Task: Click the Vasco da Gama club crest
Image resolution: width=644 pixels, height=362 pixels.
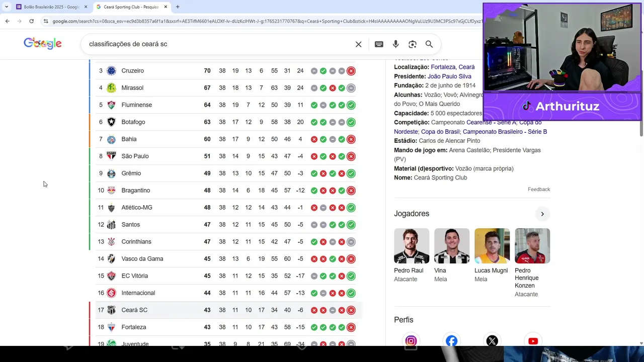Action: tap(111, 259)
